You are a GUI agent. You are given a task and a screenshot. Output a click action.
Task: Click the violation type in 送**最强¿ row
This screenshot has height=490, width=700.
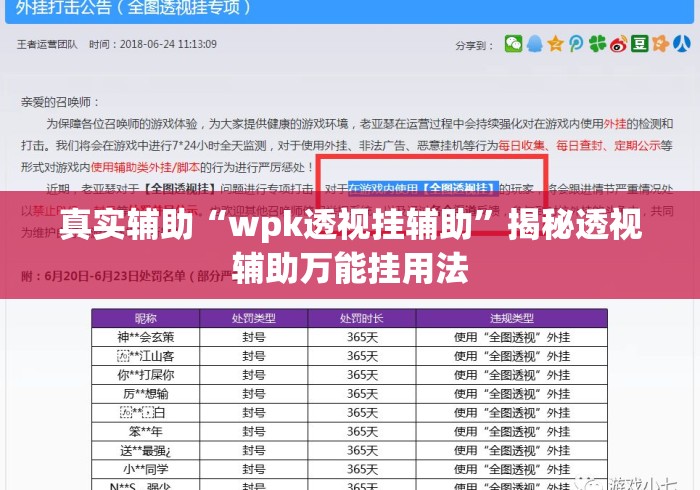coord(512,451)
